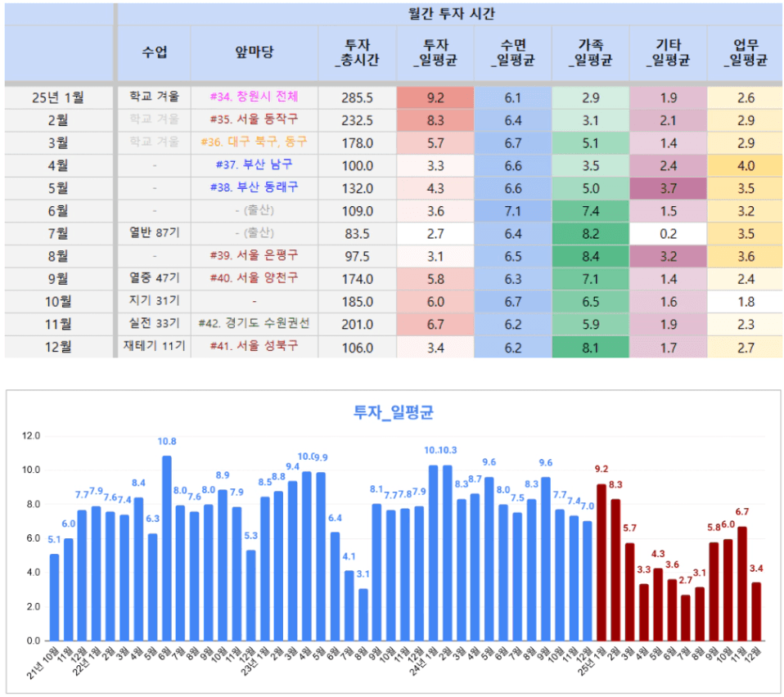
Task: Select the 열반 87기 cell
Action: click(154, 233)
